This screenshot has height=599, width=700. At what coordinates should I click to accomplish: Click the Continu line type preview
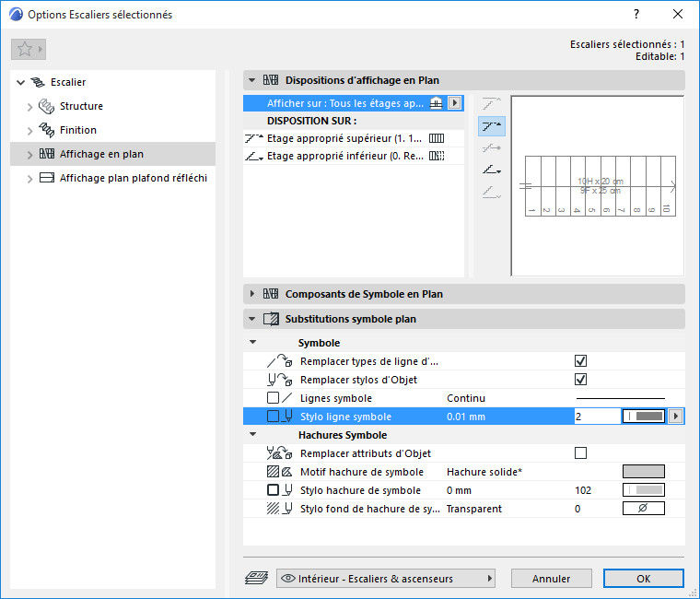point(621,398)
